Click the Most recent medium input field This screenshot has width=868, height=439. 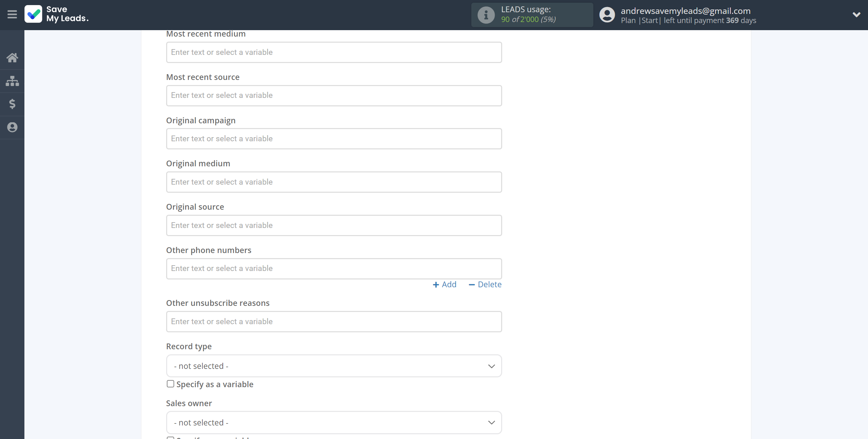(334, 52)
